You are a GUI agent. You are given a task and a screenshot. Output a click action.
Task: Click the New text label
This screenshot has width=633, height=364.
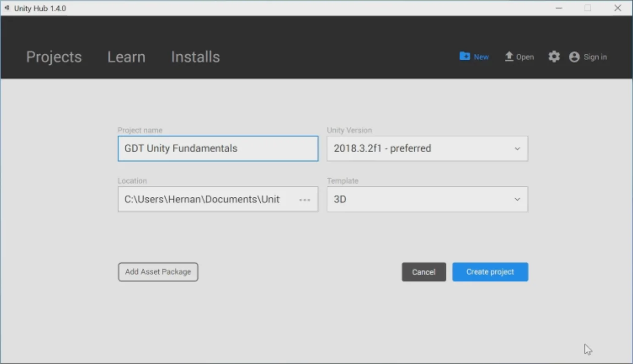pyautogui.click(x=481, y=57)
